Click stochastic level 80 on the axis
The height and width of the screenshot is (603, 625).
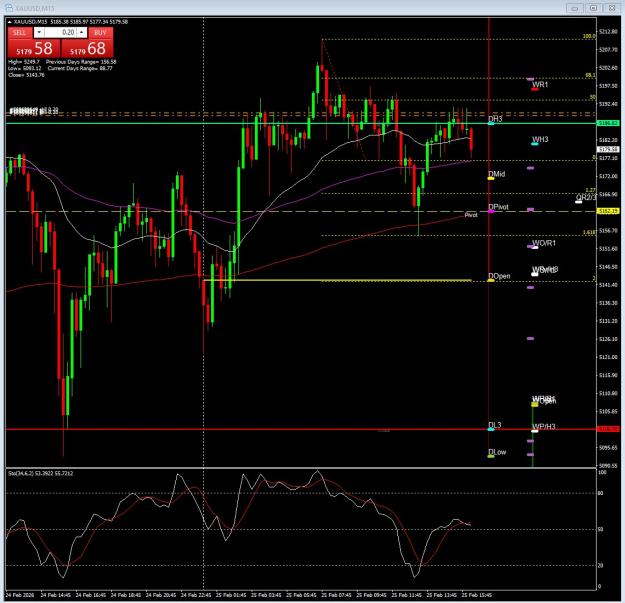pos(601,493)
